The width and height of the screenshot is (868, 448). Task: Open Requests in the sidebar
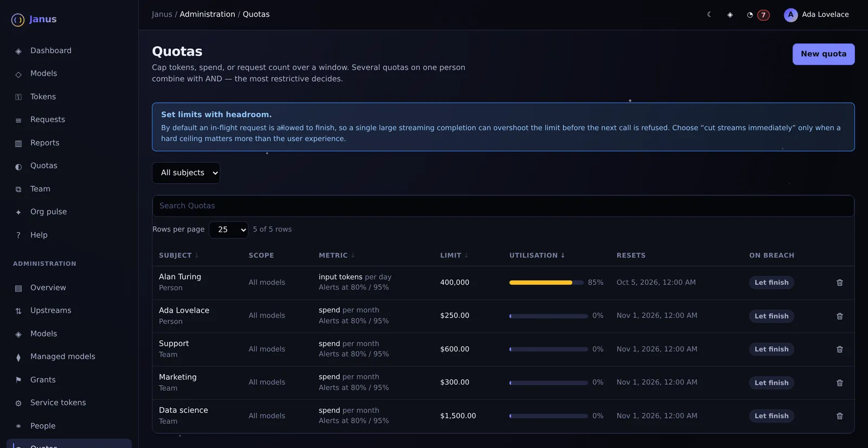(x=69, y=120)
